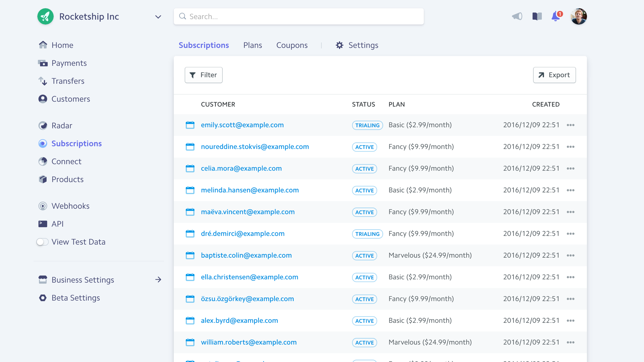Open the noureddine.stokvis@example.com subscription link
The image size is (644, 362).
click(x=255, y=147)
